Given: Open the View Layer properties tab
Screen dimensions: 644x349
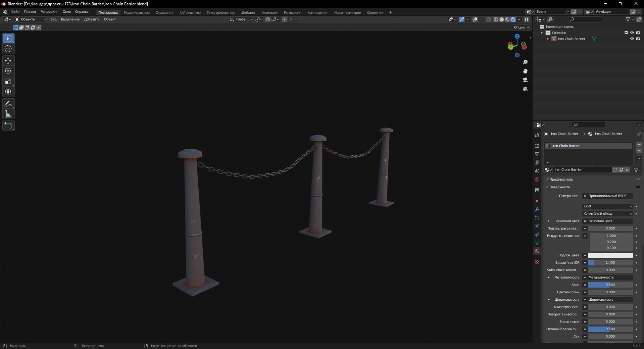Looking at the screenshot, I should (x=537, y=162).
